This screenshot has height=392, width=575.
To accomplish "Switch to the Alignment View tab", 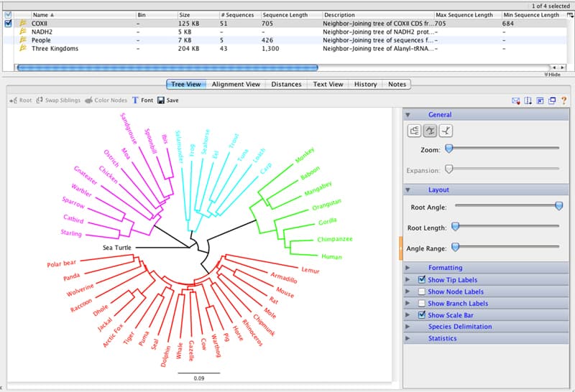I will (236, 84).
